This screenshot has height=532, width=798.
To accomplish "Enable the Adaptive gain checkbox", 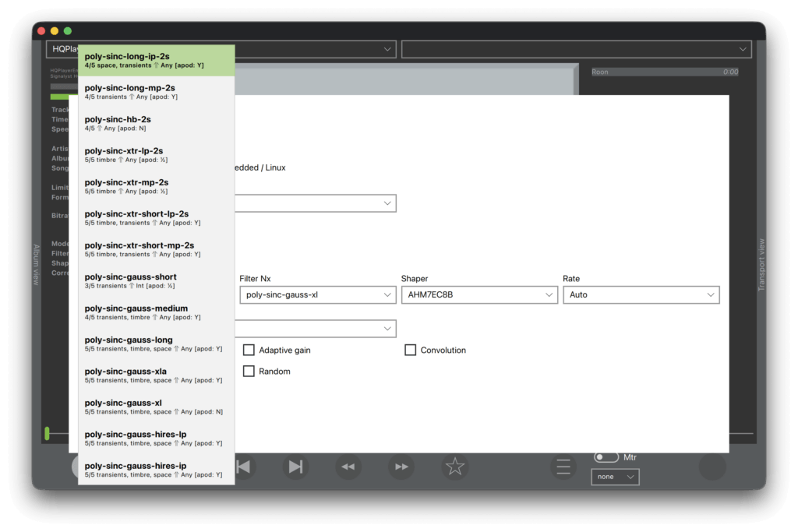I will coord(249,350).
